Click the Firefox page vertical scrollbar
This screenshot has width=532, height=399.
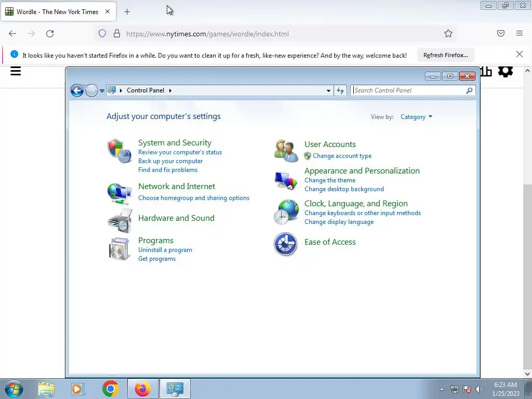tap(527, 221)
